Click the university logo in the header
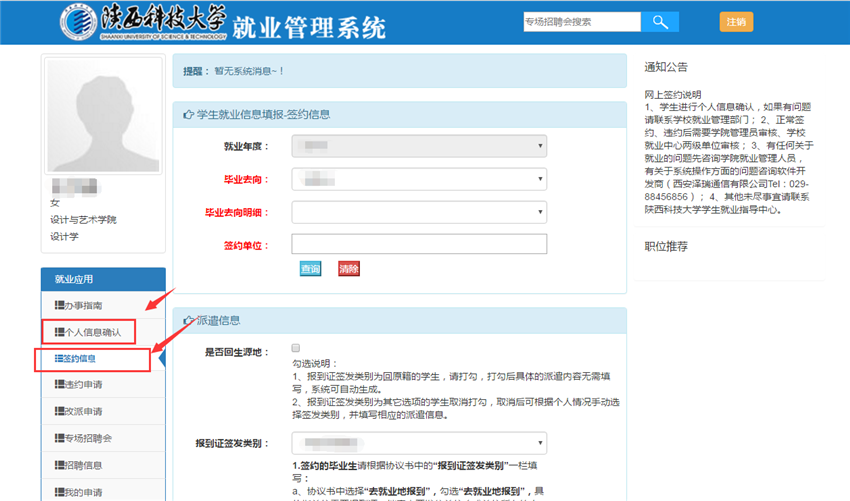 click(80, 24)
